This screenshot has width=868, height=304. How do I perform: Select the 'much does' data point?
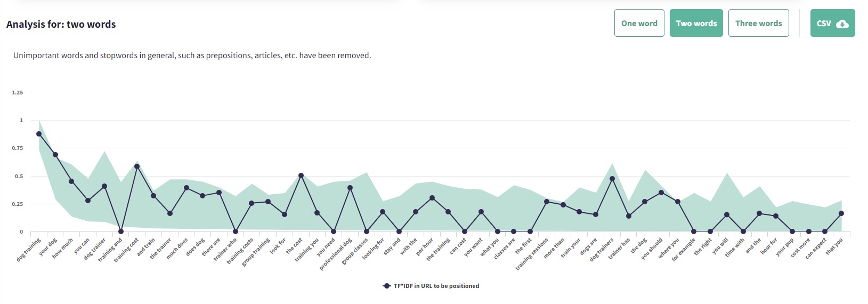pyautogui.click(x=186, y=188)
